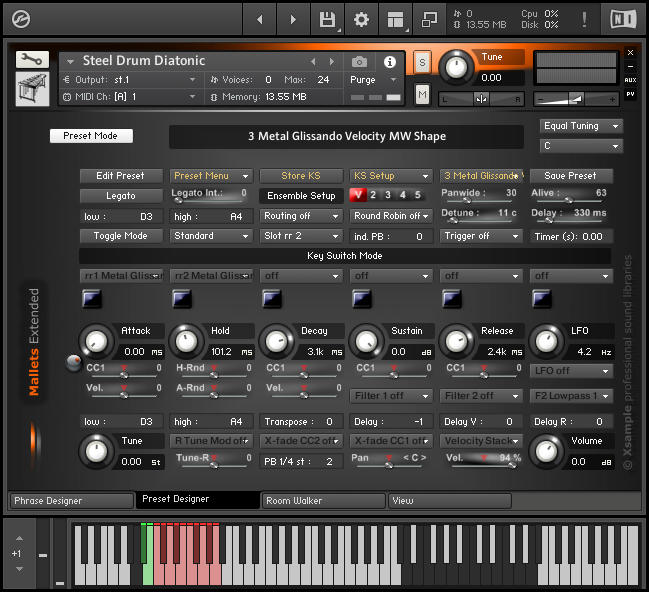Viewport: 649px width, 592px height.
Task: Open the Round Robin off dropdown
Action: 391,216
